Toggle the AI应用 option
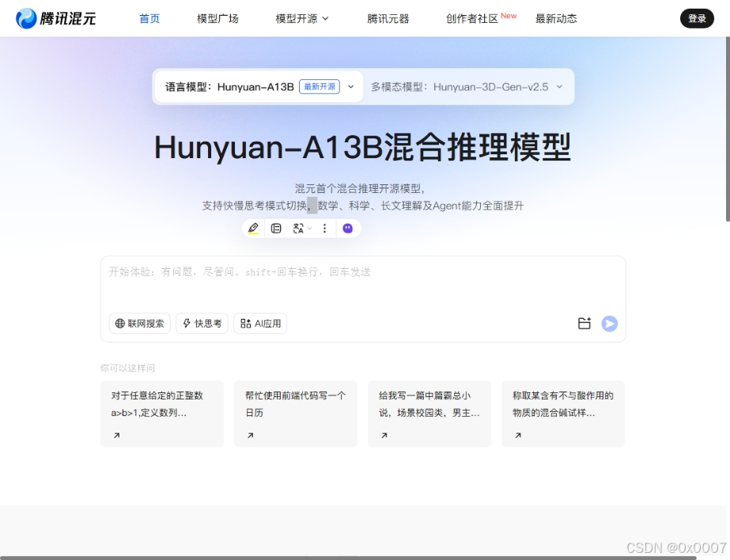This screenshot has width=730, height=560. (260, 324)
